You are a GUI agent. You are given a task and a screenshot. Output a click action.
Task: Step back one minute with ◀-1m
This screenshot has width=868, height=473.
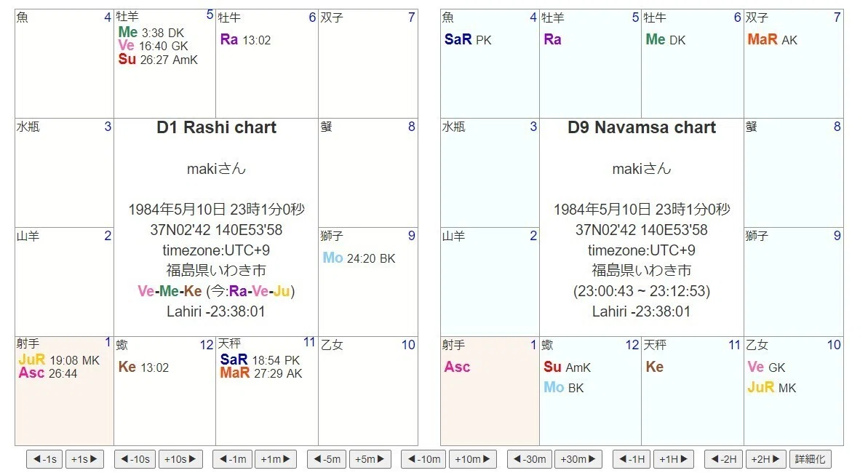click(x=233, y=459)
